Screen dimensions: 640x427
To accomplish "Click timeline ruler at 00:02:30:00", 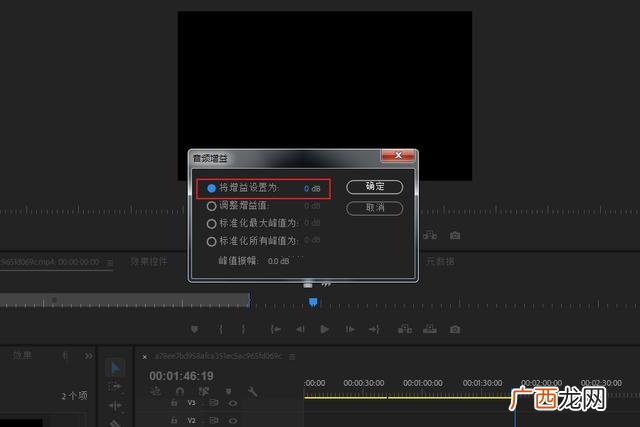I will [601, 383].
